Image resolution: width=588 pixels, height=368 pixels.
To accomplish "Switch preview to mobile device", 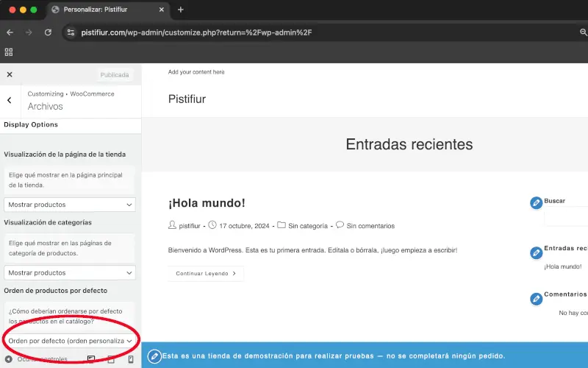I will [x=131, y=359].
